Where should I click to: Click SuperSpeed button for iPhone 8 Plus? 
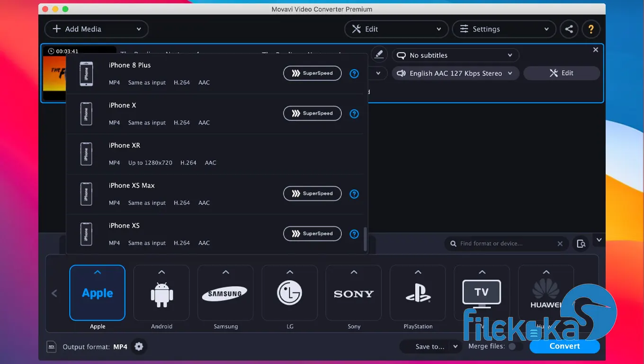[312, 73]
